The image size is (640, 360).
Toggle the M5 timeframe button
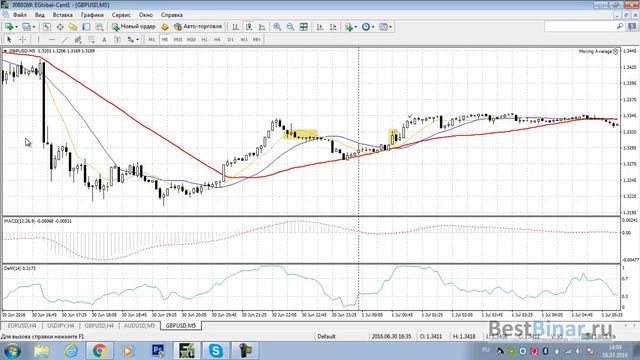(x=164, y=40)
